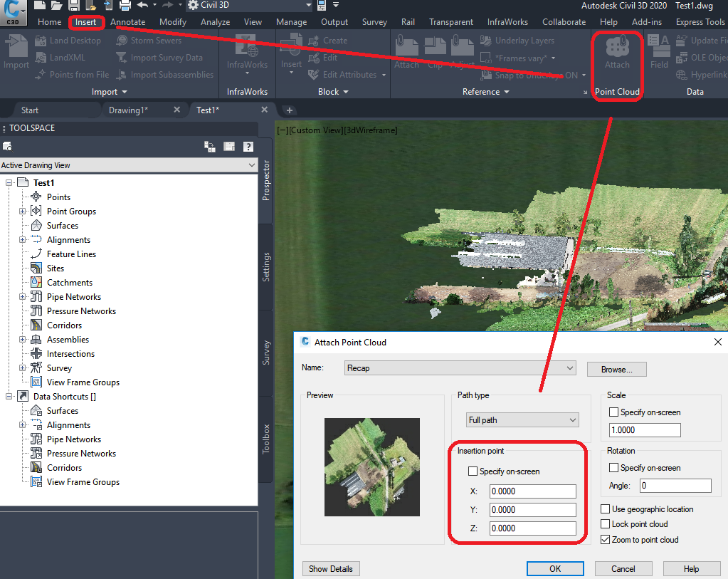728x579 pixels.
Task: Click the Toolspace panel display toggle icon
Action: [x=229, y=147]
